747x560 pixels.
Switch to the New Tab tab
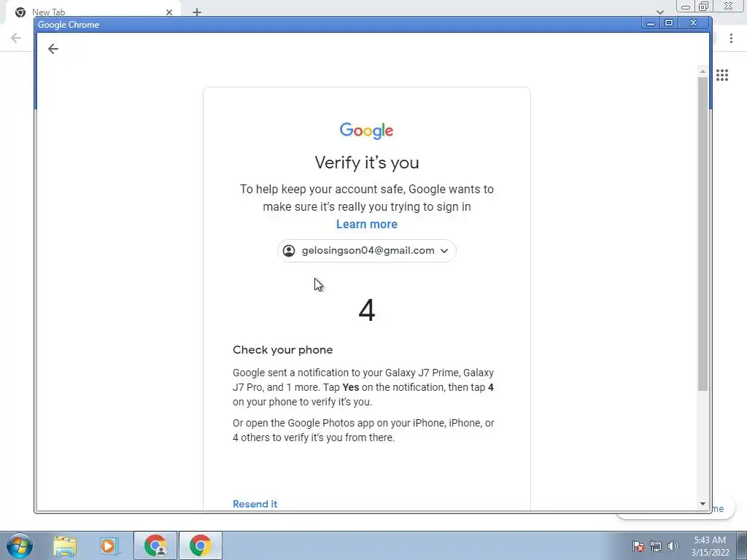point(93,12)
